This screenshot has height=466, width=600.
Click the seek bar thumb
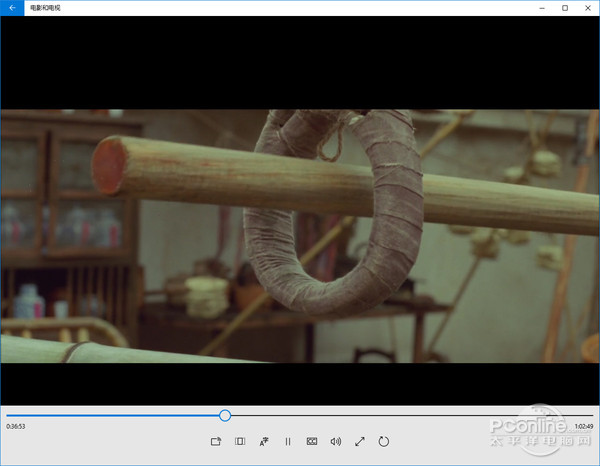tap(225, 415)
